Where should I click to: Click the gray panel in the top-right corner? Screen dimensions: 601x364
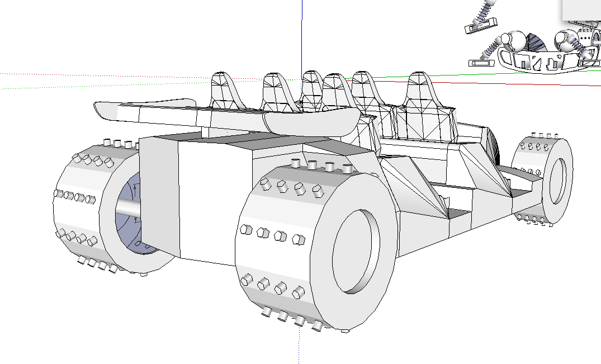[x=581, y=10]
